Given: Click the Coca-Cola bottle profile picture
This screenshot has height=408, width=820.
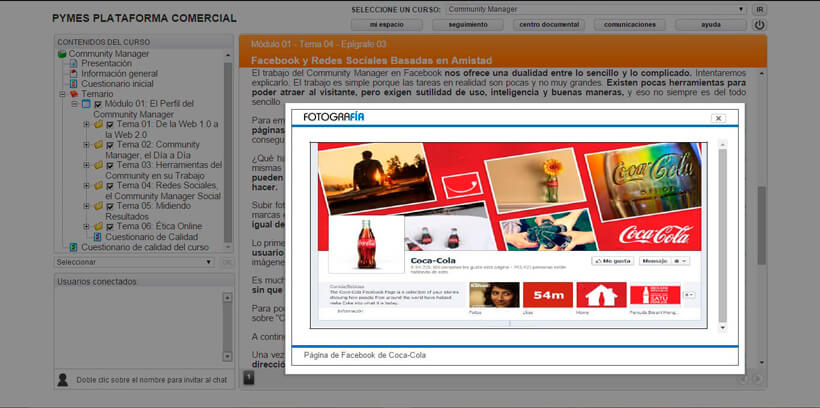Looking at the screenshot, I should [367, 244].
